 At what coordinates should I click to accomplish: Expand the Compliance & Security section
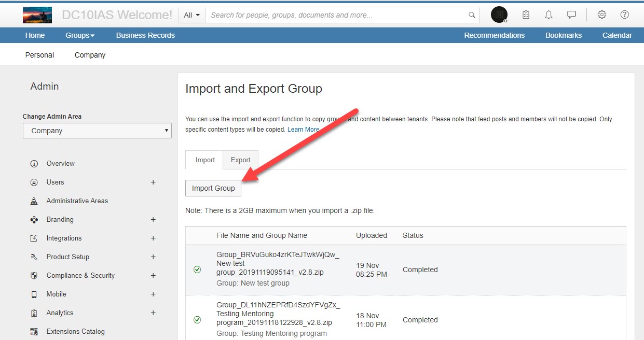pos(153,276)
